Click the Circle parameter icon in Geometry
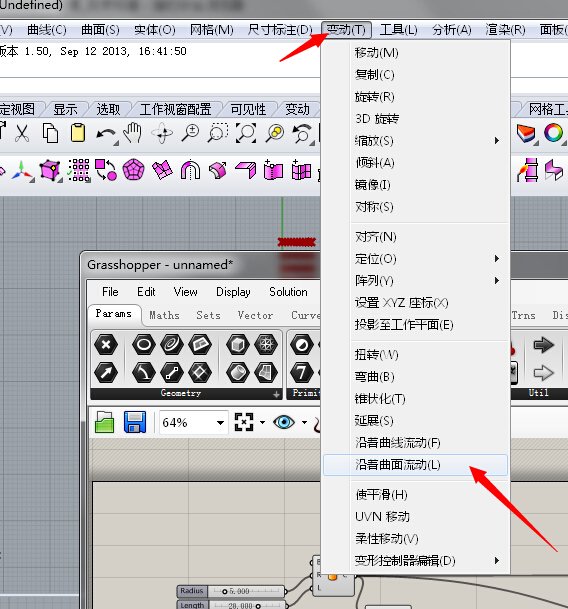The width and height of the screenshot is (568, 609). click(x=144, y=344)
